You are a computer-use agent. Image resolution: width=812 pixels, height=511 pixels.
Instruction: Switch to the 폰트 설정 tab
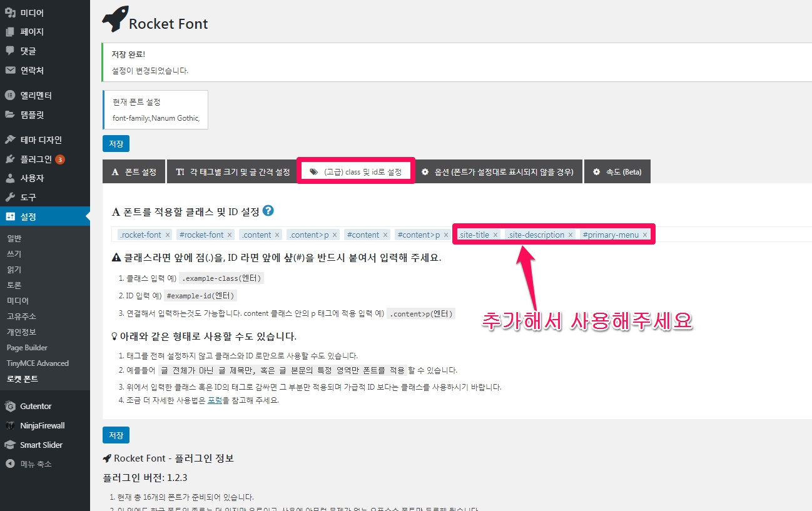[x=134, y=172]
